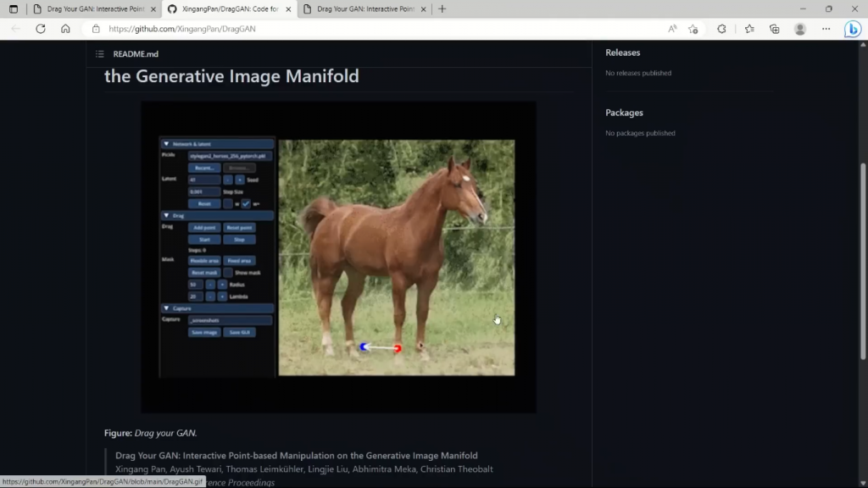This screenshot has width=868, height=488.
Task: Restore down the browser window
Action: (x=829, y=8)
